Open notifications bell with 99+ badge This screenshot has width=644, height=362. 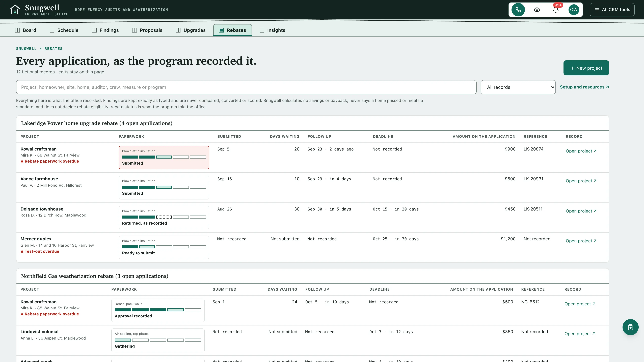click(x=555, y=10)
